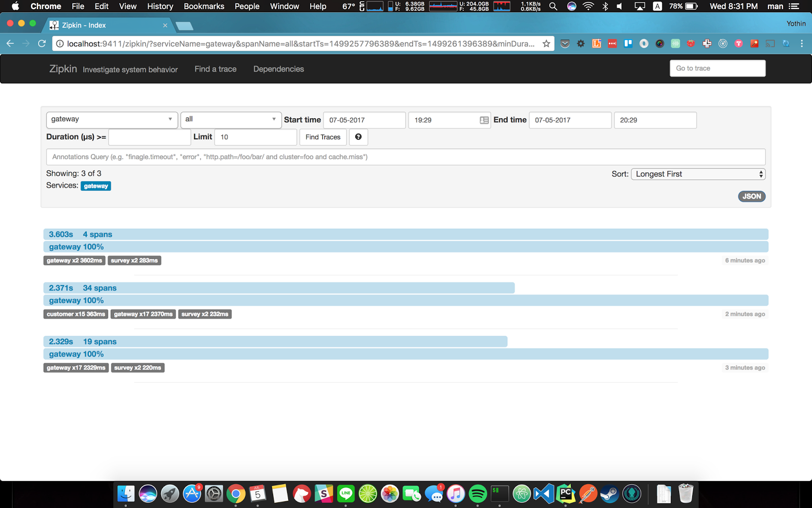This screenshot has height=508, width=812.
Task: Open the Bookmarks menu
Action: click(204, 6)
